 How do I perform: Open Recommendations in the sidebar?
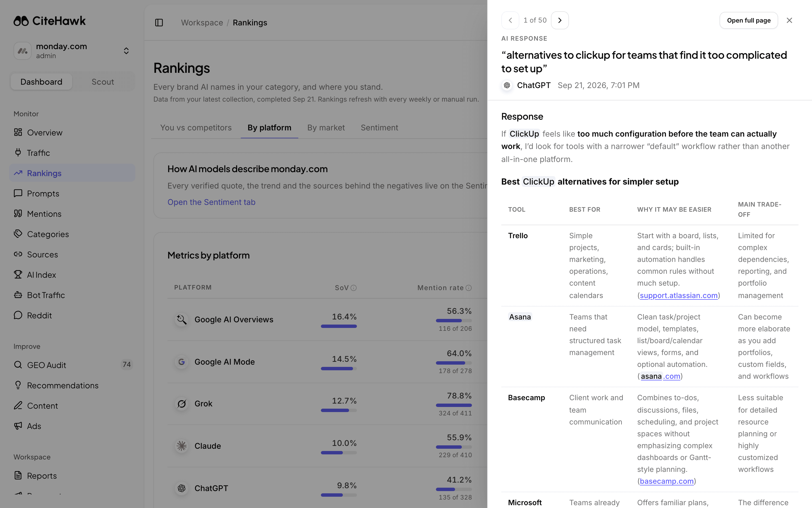(x=72, y=385)
